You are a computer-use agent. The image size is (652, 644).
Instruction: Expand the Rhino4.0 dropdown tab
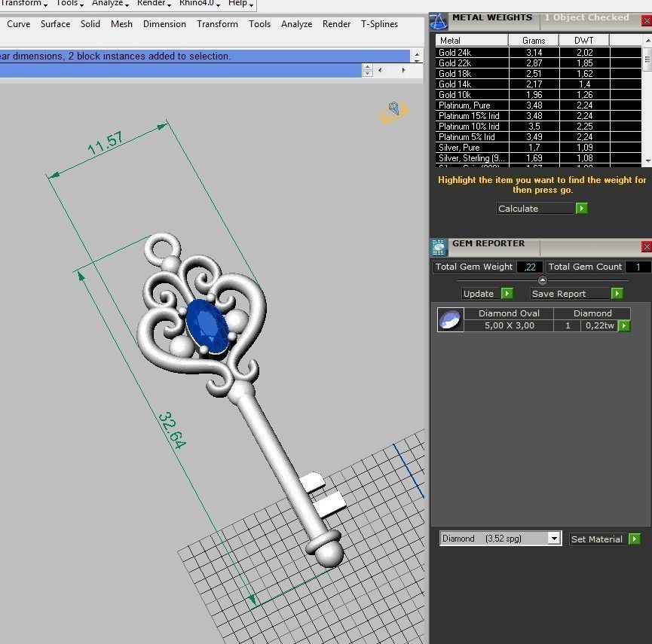(200, 3)
